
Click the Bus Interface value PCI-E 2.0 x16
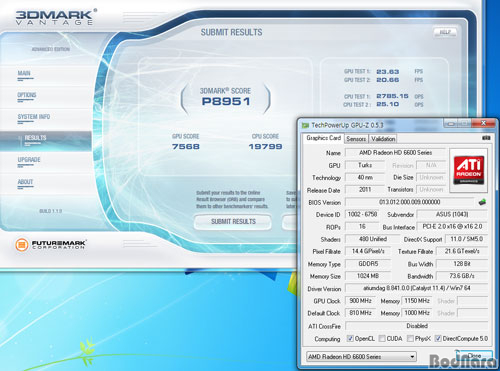point(452,227)
